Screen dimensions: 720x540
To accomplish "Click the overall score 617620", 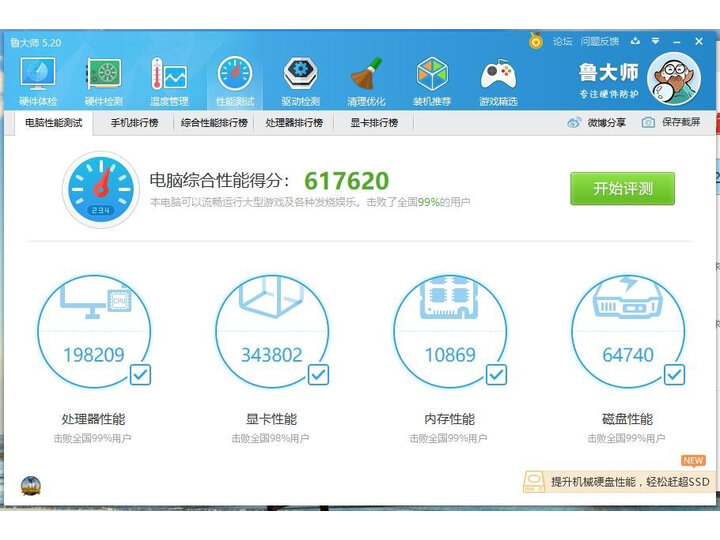I will coord(347,180).
